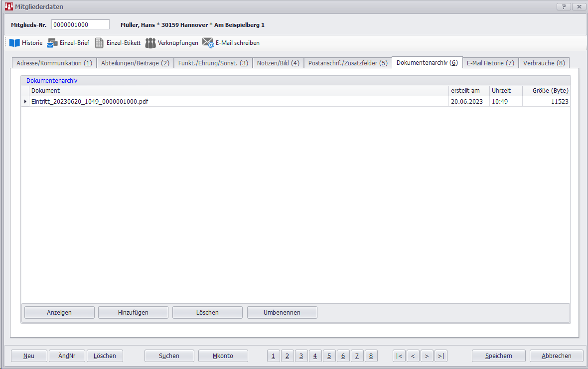Jump to last record button

441,356
